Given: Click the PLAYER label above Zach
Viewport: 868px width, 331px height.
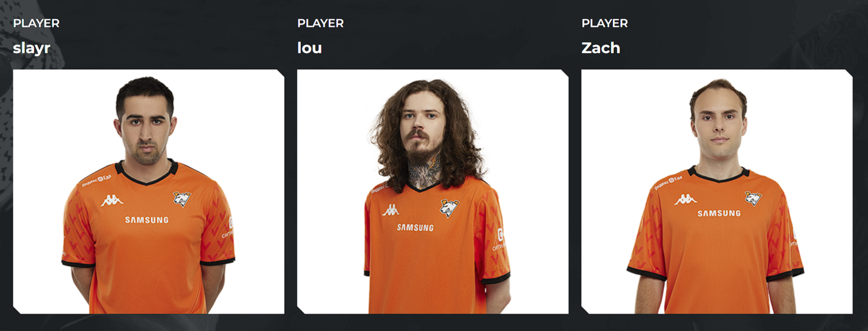Looking at the screenshot, I should click(605, 23).
